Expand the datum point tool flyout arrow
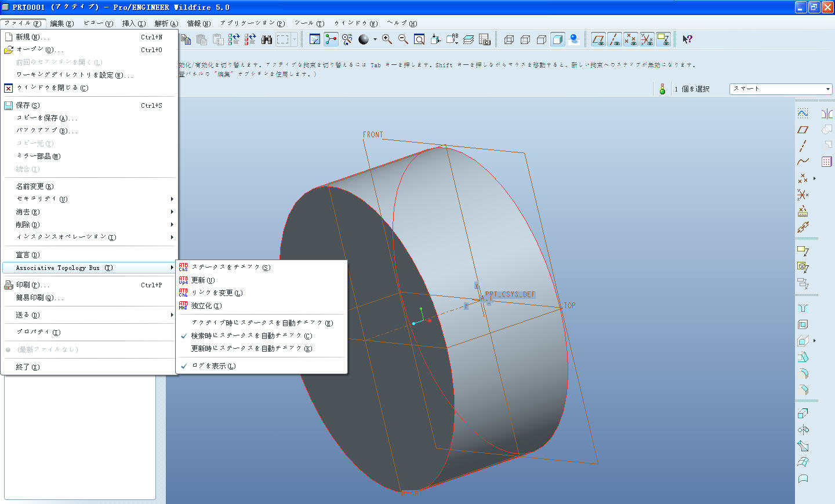This screenshot has width=835, height=504. point(814,178)
